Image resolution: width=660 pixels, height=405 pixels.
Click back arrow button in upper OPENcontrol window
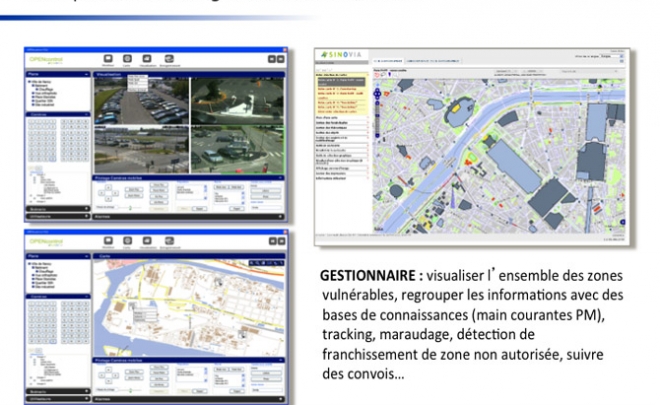[x=272, y=59]
